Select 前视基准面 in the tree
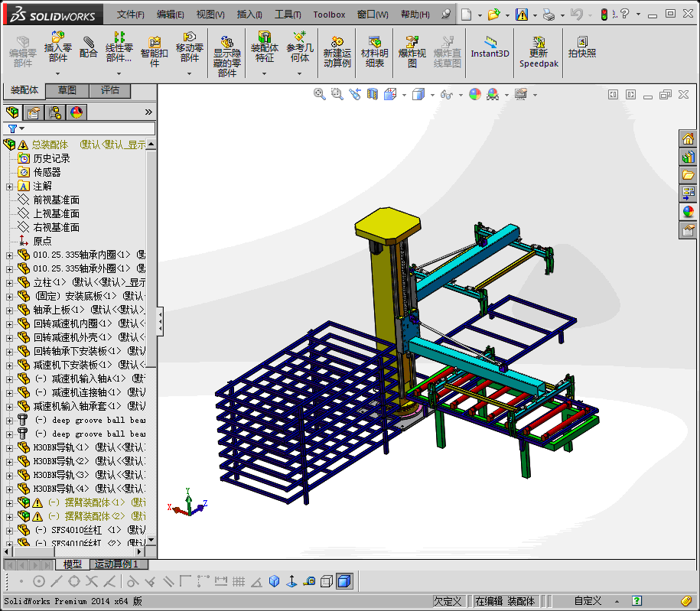700x611 pixels. (x=57, y=200)
